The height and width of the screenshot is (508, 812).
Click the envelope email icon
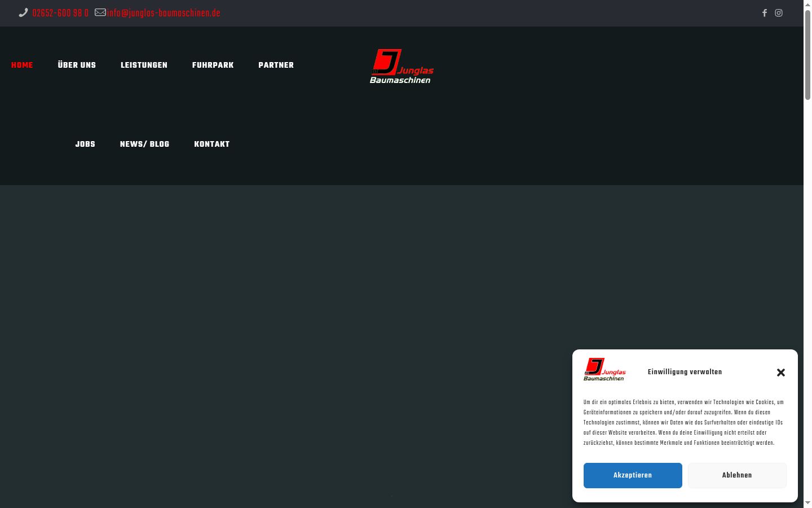click(100, 12)
